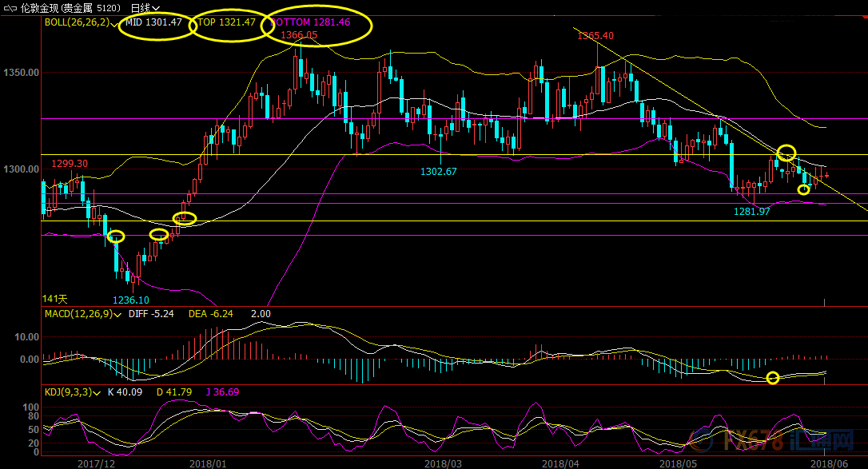The width and height of the screenshot is (868, 469).
Task: Select the J 36.69 KDJ value
Action: (x=221, y=392)
